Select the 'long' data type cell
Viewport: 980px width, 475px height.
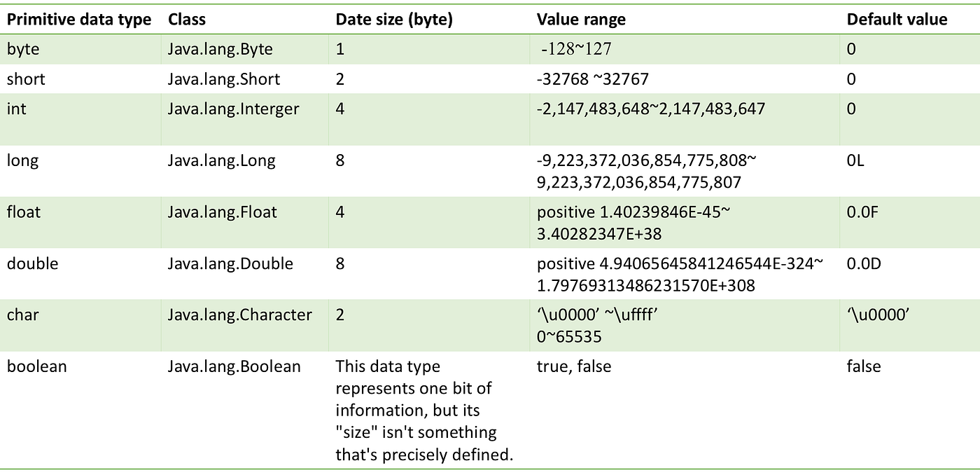22,160
